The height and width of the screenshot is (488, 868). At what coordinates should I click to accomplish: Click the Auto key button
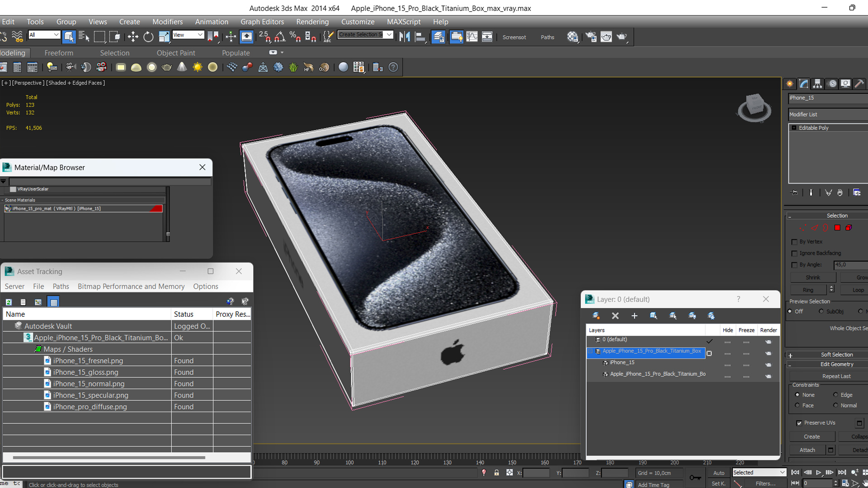point(719,473)
